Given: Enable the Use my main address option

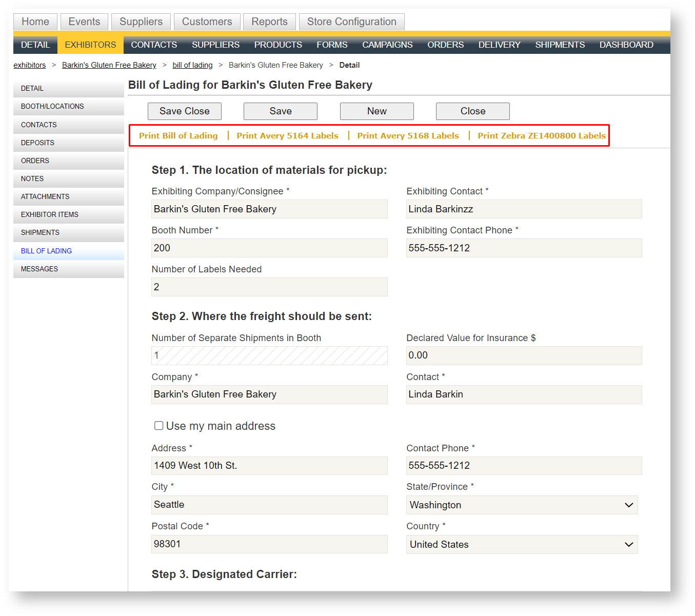Looking at the screenshot, I should tap(159, 425).
